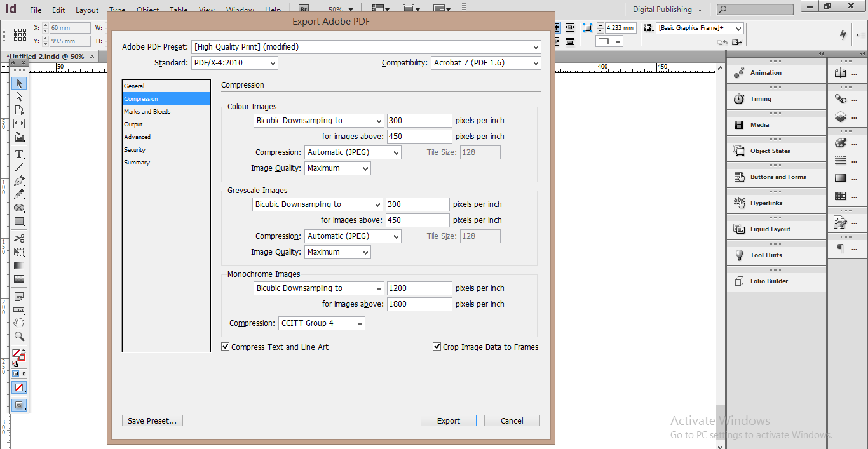
Task: Select General in the export category list
Action: [x=166, y=86]
